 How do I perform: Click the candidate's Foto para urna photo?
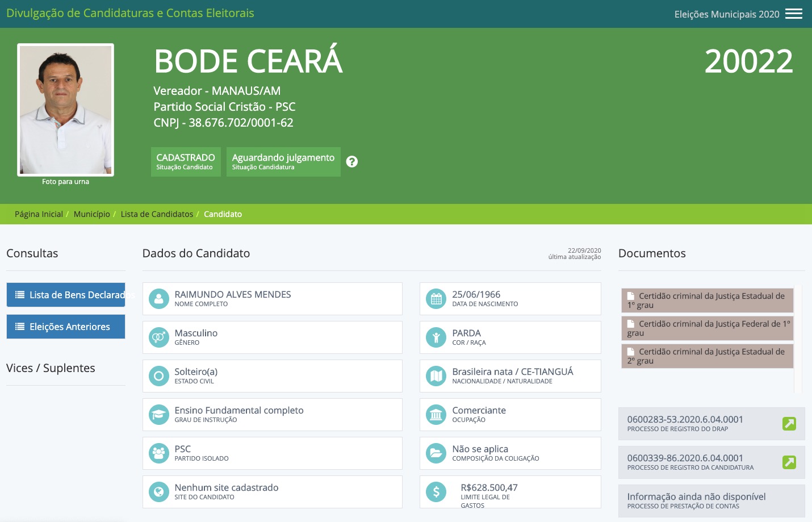tap(65, 110)
